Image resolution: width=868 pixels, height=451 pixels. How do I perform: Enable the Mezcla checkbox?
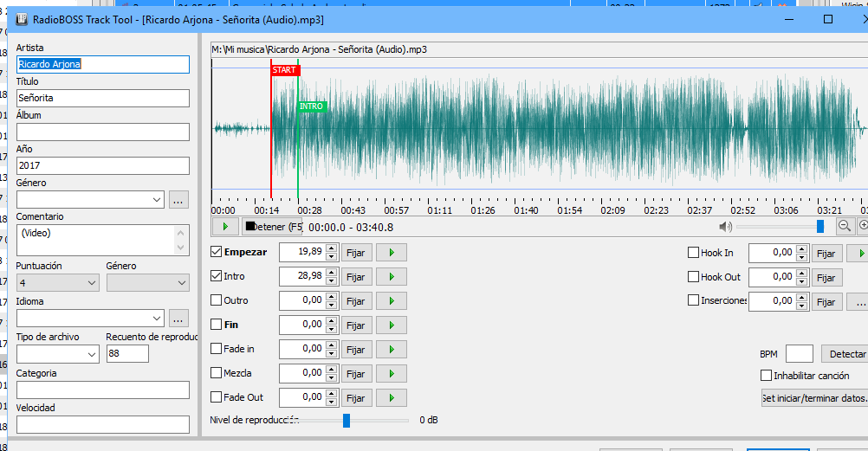tap(217, 373)
